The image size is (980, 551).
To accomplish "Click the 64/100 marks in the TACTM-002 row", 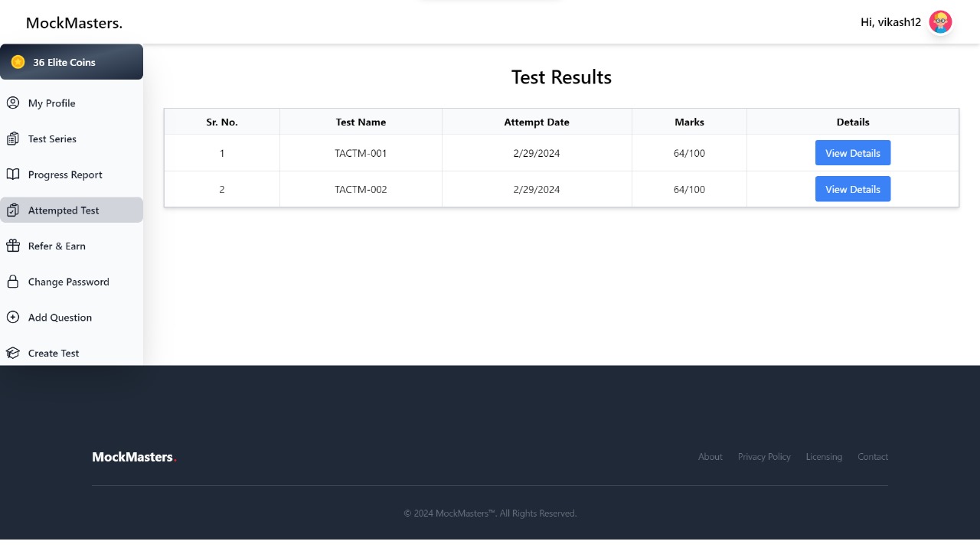I will [x=689, y=189].
